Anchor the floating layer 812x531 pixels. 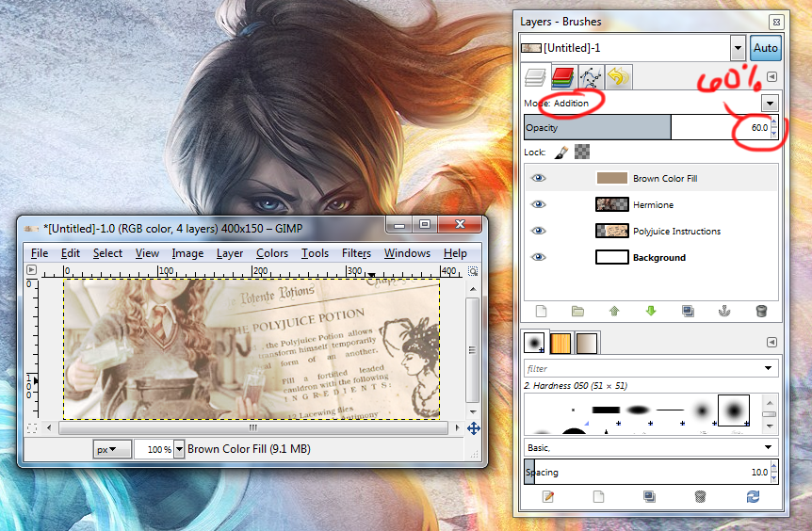pyautogui.click(x=724, y=311)
